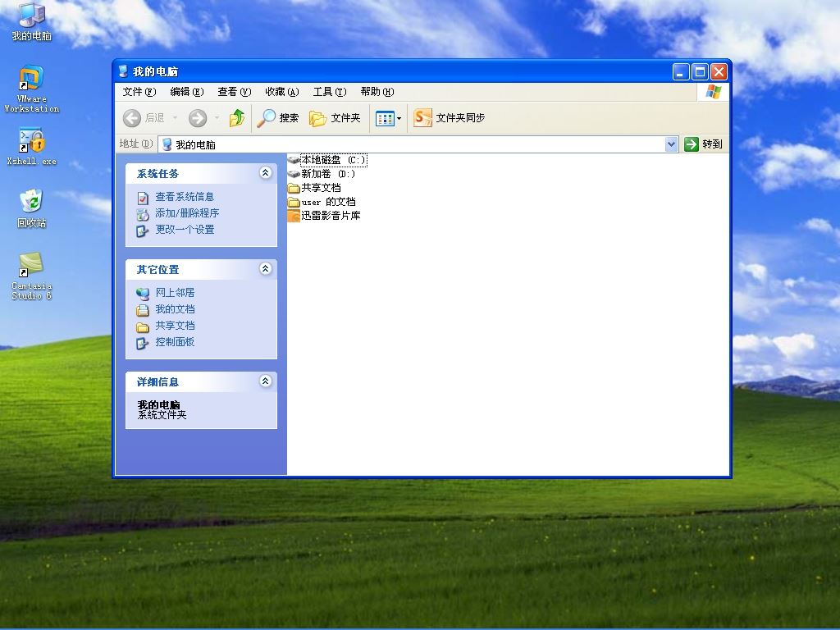
Task: Collapse the 系统任务 panel
Action: [x=265, y=172]
